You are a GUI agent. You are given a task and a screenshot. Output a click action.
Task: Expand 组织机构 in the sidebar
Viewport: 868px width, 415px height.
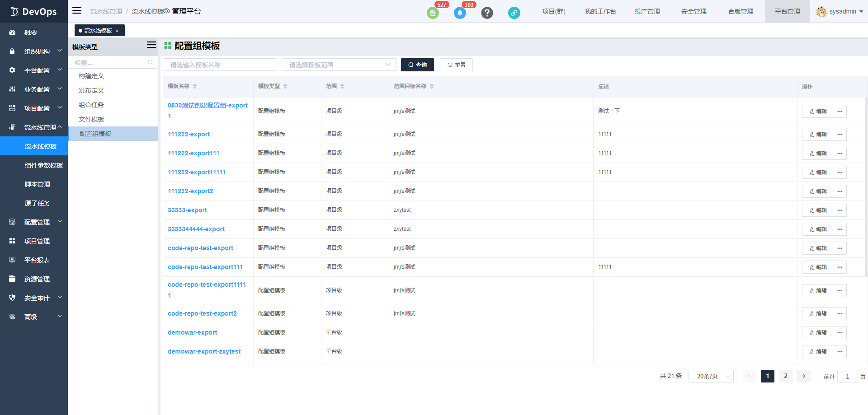[36, 51]
